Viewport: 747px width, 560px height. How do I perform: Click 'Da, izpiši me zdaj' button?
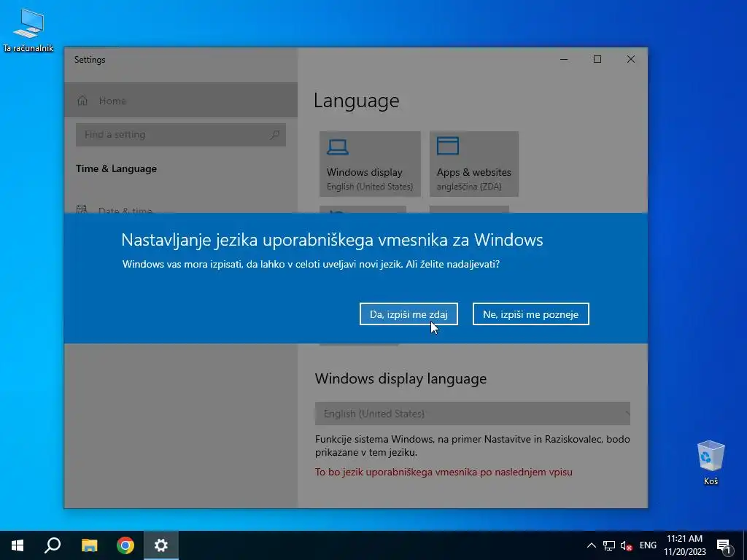(x=409, y=314)
